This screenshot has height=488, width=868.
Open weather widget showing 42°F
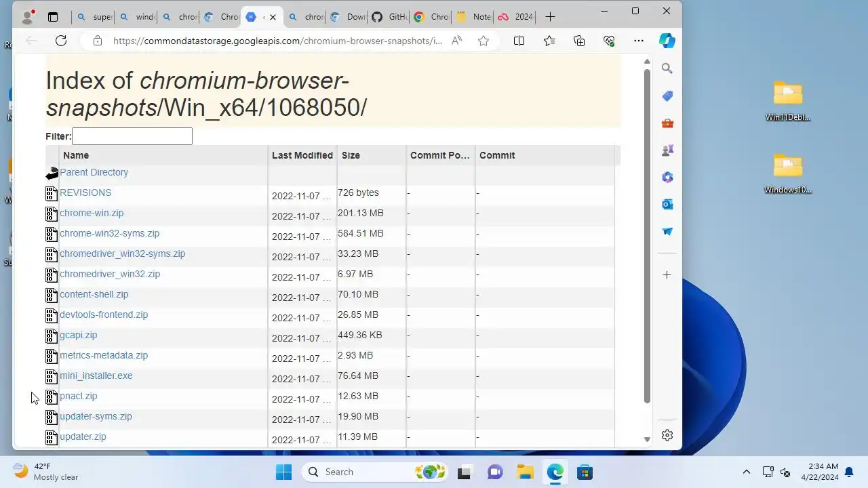(x=46, y=472)
